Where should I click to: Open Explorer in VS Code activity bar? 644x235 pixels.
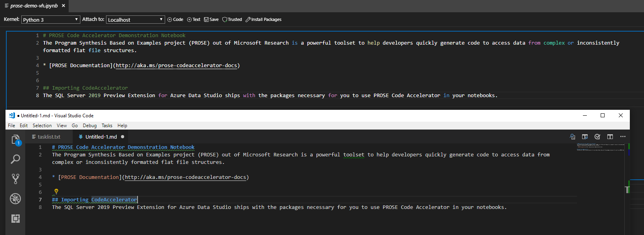15,139
